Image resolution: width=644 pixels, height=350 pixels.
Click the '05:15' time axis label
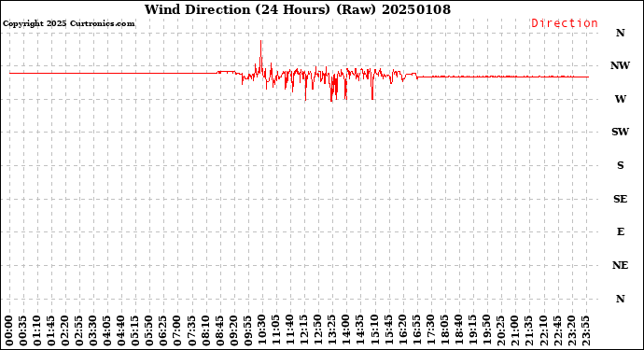[135, 330]
